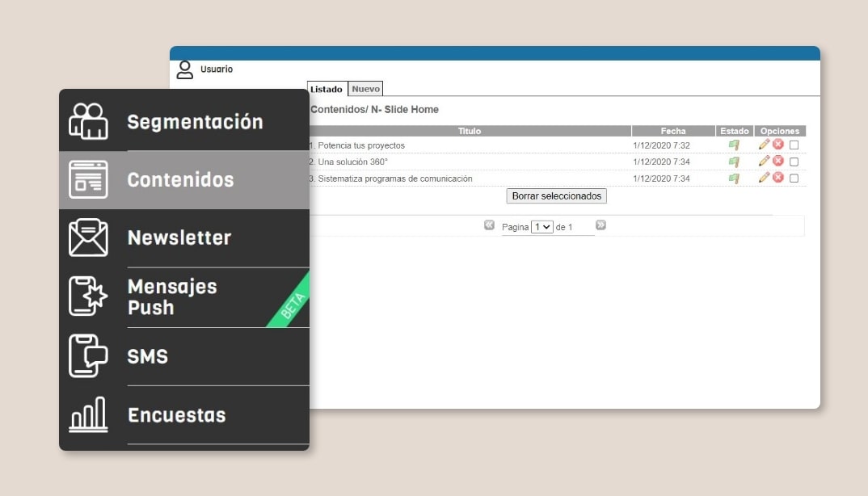Click the Mensajes Push phone icon

pos(89,296)
